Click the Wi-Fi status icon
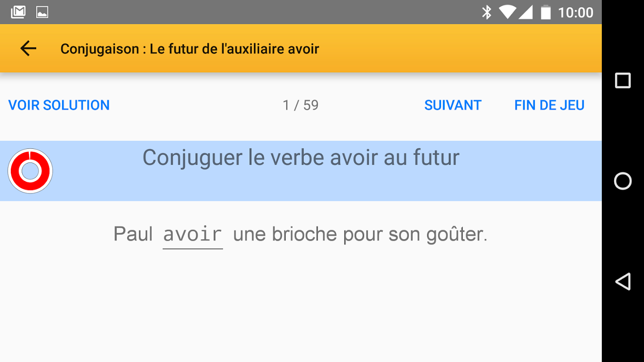Image resolution: width=644 pixels, height=362 pixels. (507, 12)
